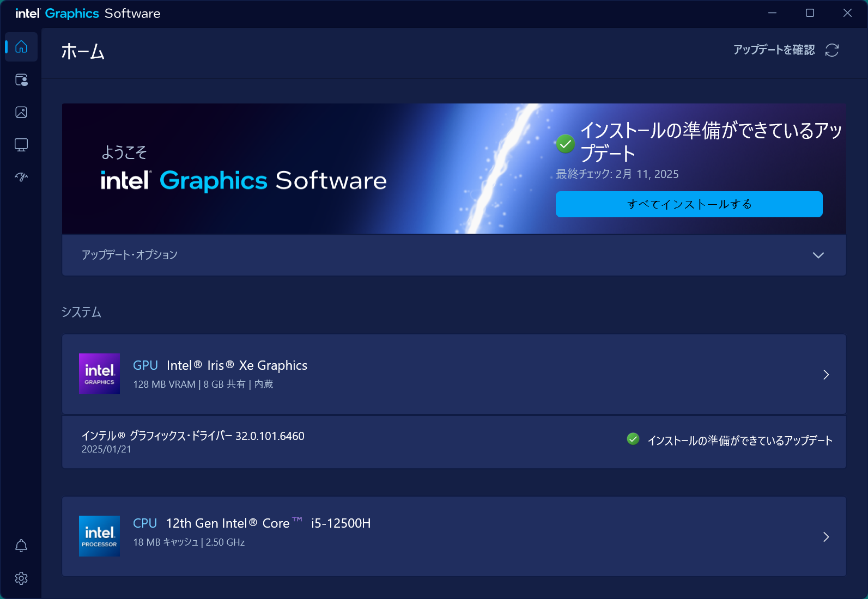Click GPU Intel Iris Xe Graphics title
This screenshot has width=868, height=599.
220,365
